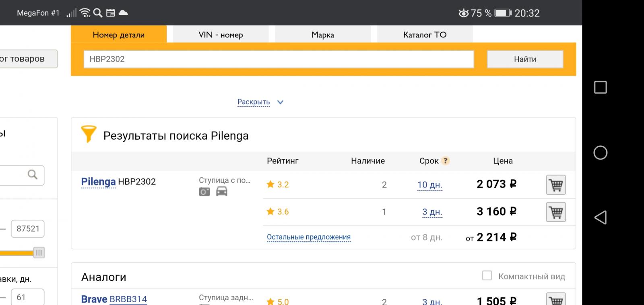
Task: Expand the Раскрыть section chevron
Action: 281,102
